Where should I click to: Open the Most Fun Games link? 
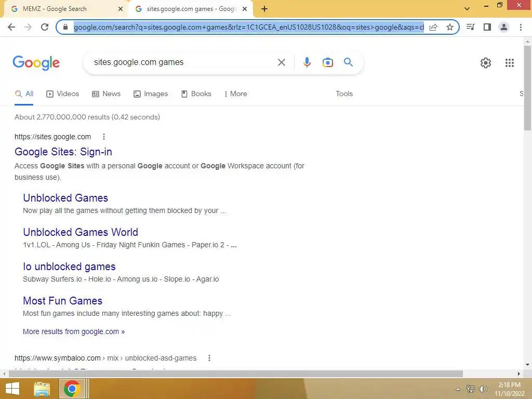click(62, 301)
